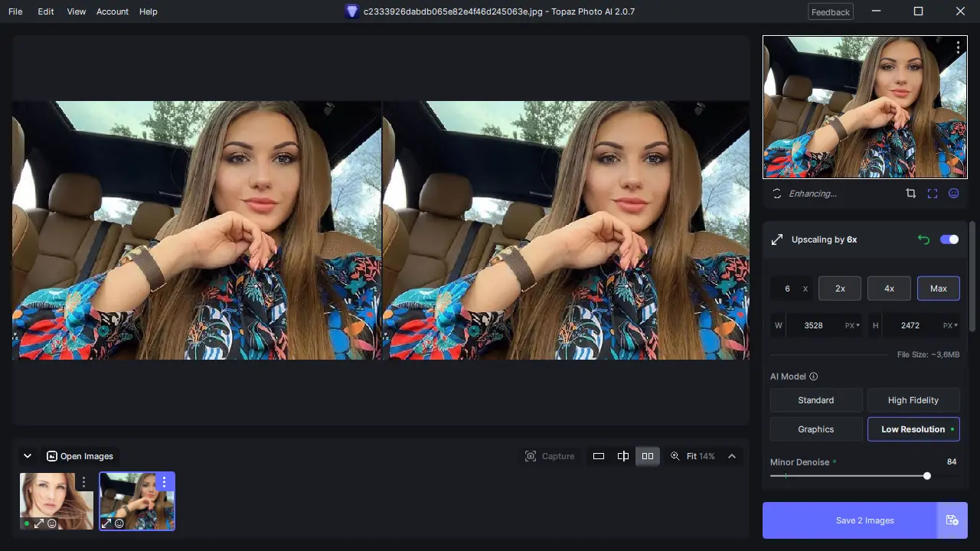Open the height PX unit dropdown
The image size is (980, 551).
coord(949,325)
